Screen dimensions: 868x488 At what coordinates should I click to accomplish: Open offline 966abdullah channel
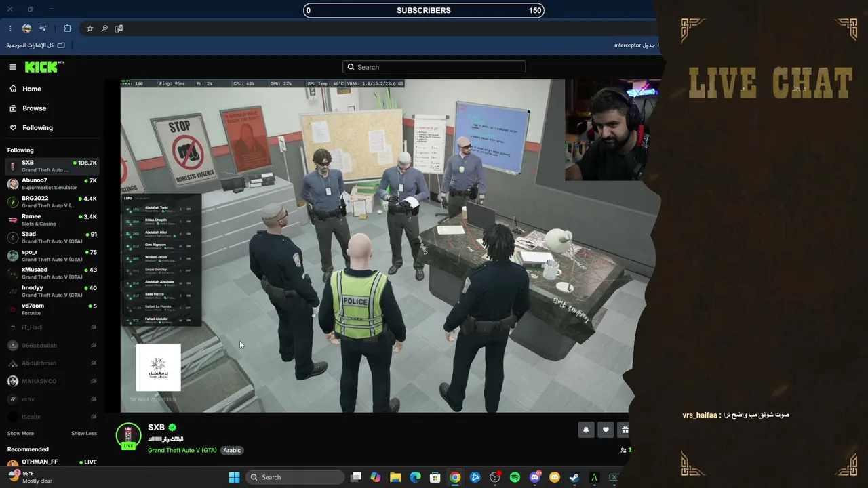pos(52,345)
